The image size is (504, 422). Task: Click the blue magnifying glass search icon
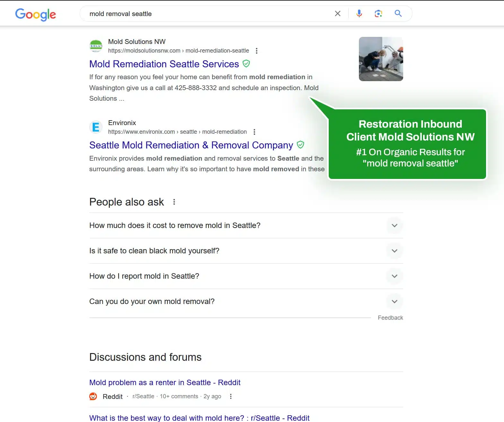coord(398,13)
